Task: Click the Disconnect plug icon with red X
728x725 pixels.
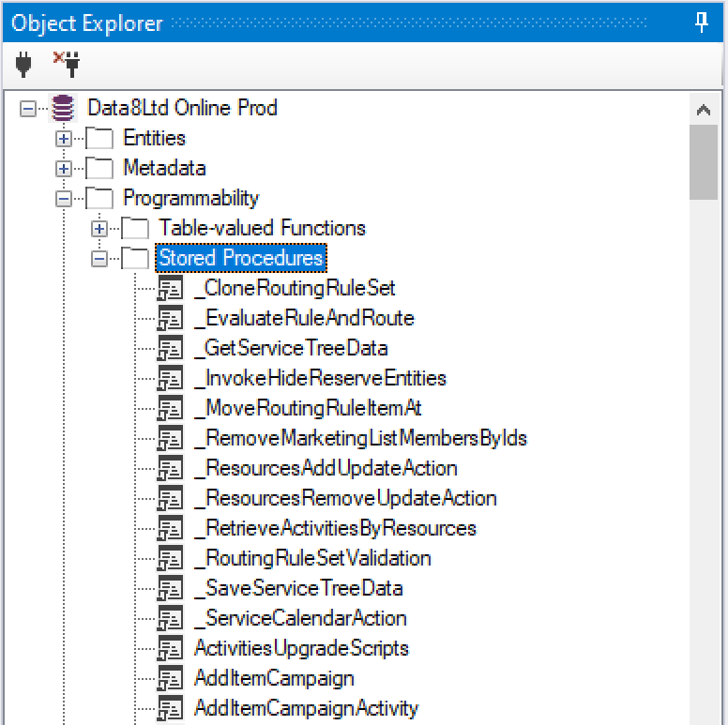Action: [67, 64]
